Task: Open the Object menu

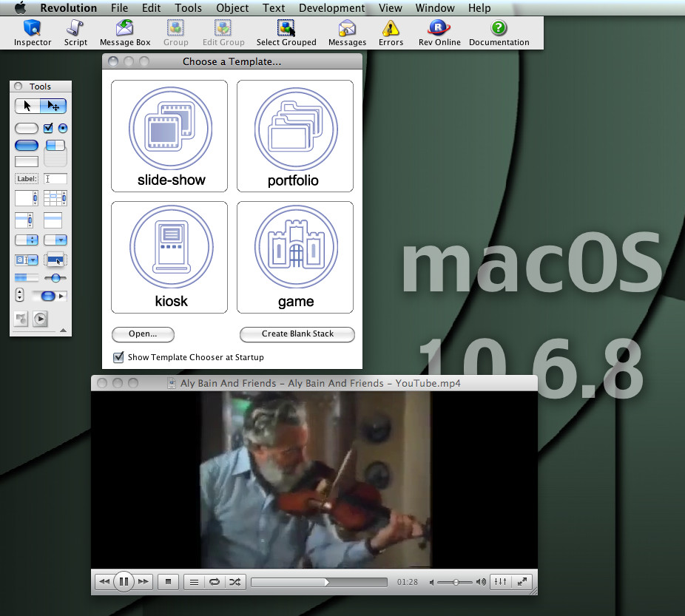Action: [232, 8]
